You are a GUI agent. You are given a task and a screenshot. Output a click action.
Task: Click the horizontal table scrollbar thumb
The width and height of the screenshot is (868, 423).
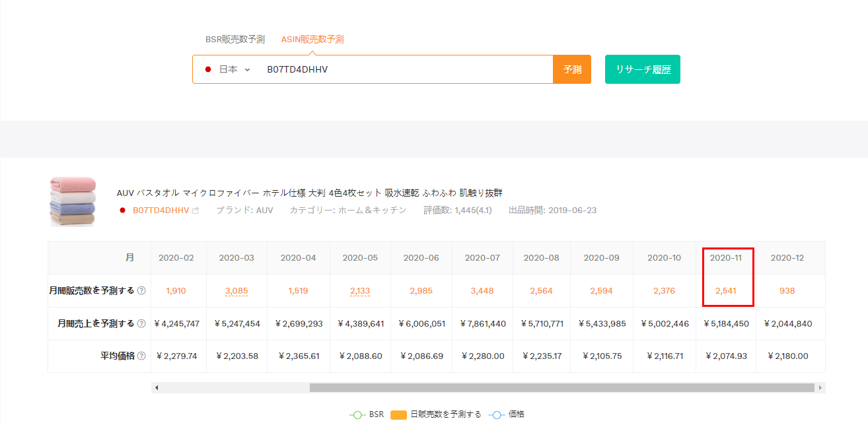tap(562, 388)
